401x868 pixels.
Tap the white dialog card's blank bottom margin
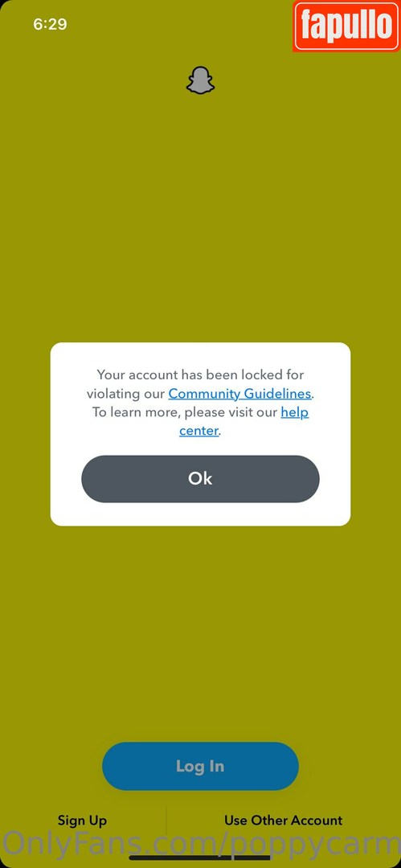coord(201,514)
